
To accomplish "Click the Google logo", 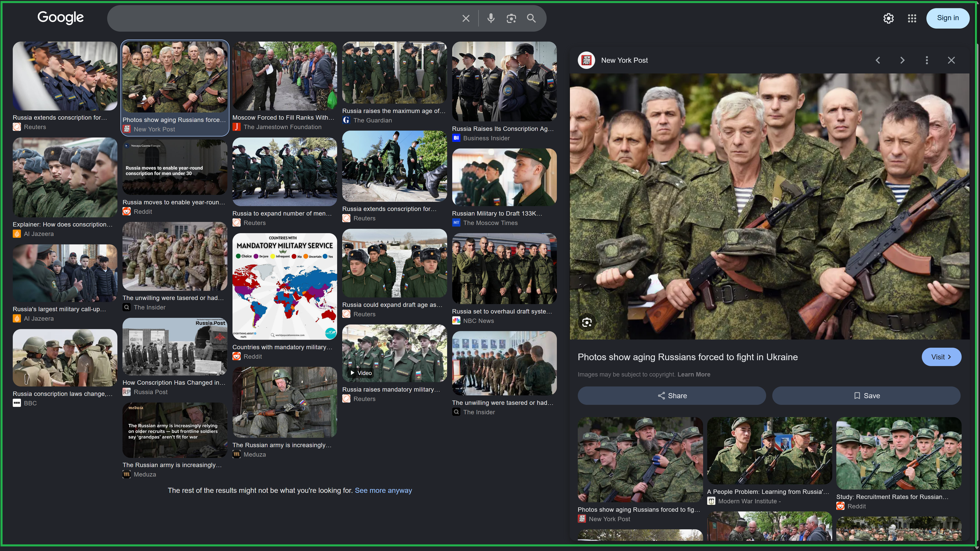I will click(60, 18).
